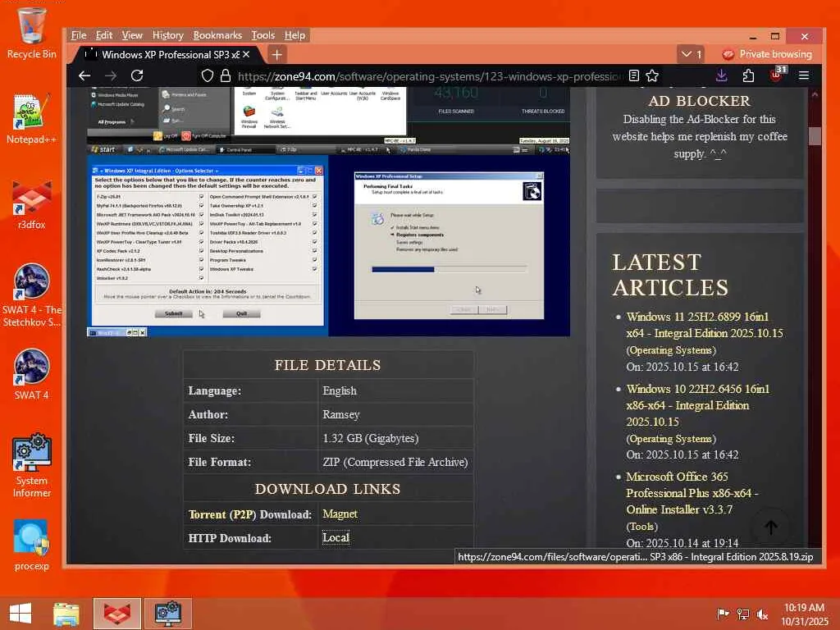Click the page vertical scrollbar thumb

tap(815, 136)
